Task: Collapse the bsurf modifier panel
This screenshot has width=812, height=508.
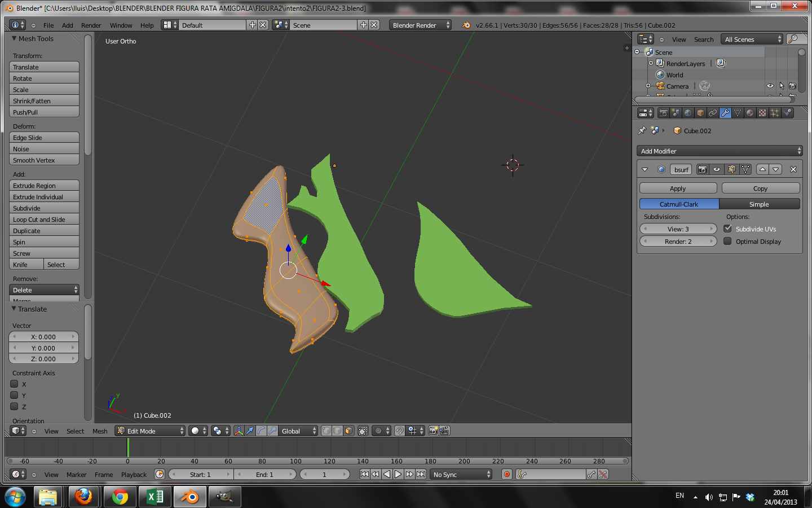Action: pyautogui.click(x=645, y=169)
